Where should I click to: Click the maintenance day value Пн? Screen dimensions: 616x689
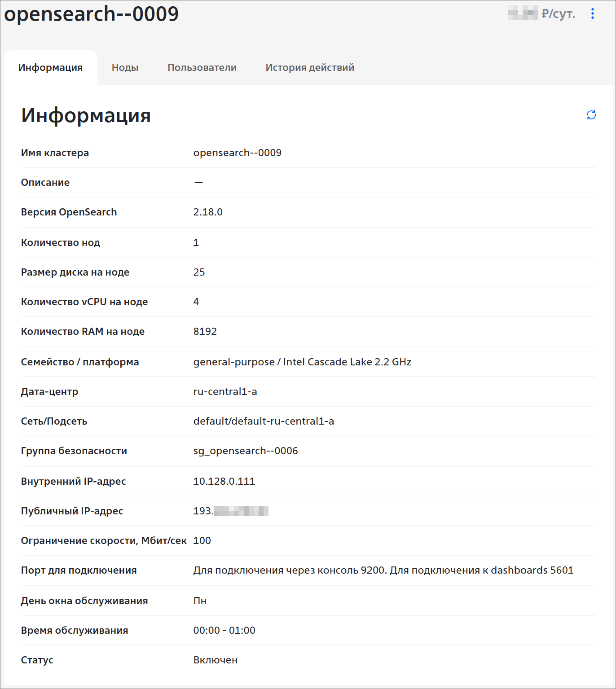click(200, 601)
